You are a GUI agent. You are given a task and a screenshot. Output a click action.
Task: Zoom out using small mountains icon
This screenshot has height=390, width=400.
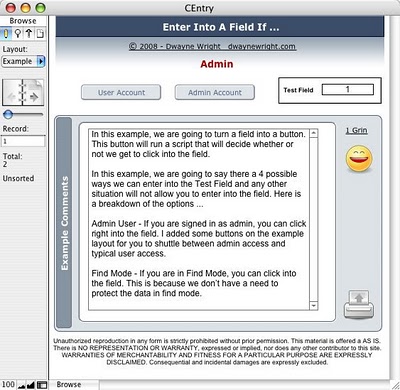point(22,385)
